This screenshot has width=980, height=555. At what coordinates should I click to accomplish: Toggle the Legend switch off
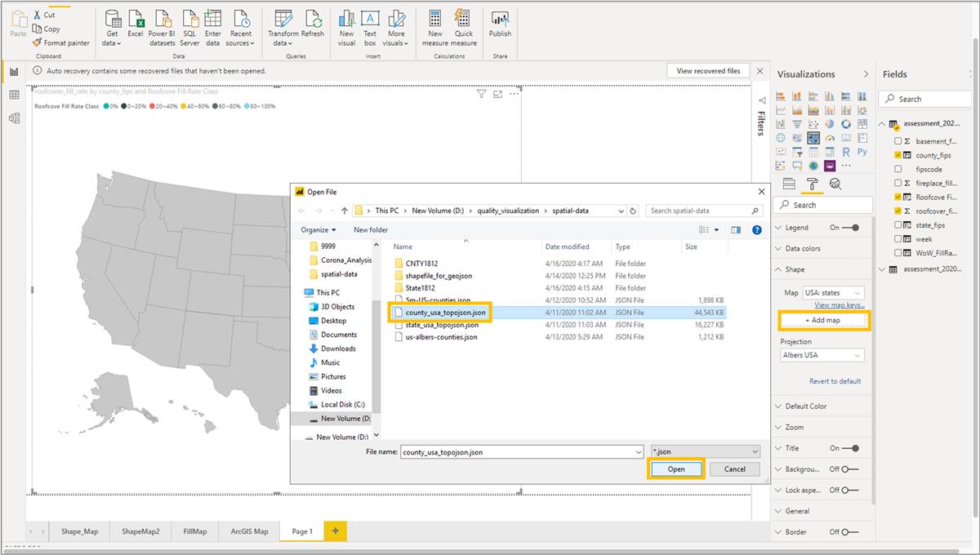coord(851,228)
